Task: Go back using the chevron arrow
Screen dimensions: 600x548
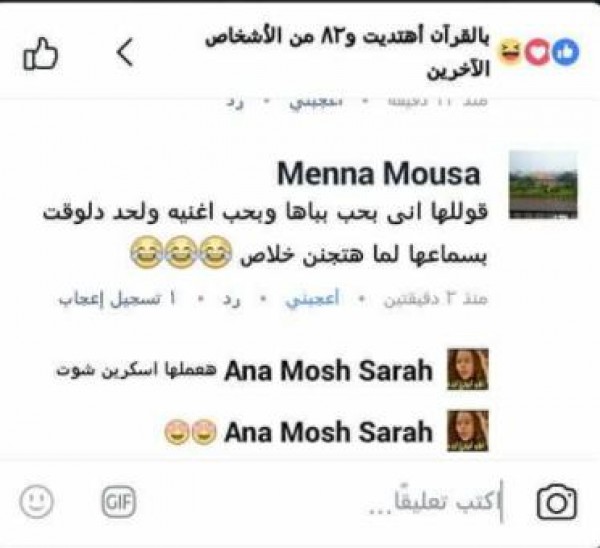Action: tap(125, 52)
